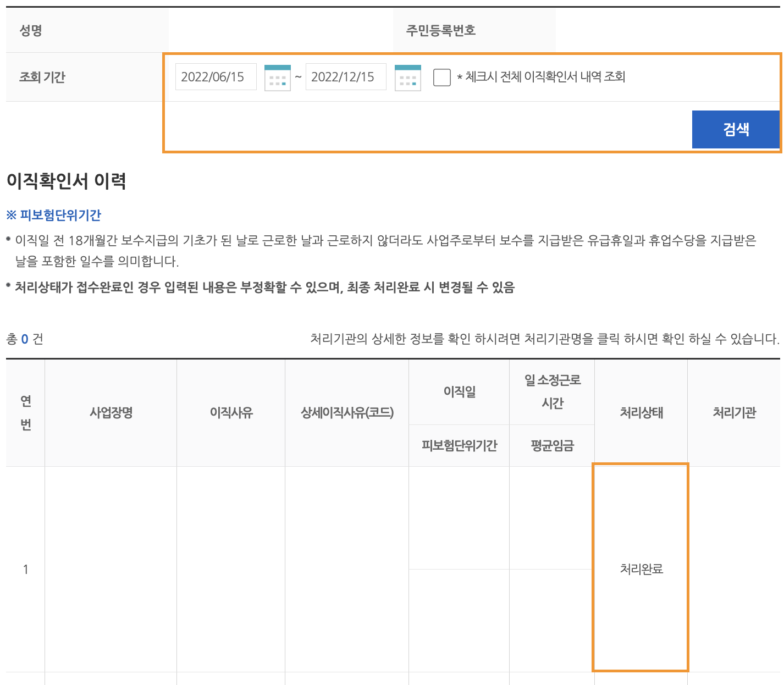
Task: Enable 전체 이직확인서 내역 조회 checkbox
Action: [x=441, y=78]
